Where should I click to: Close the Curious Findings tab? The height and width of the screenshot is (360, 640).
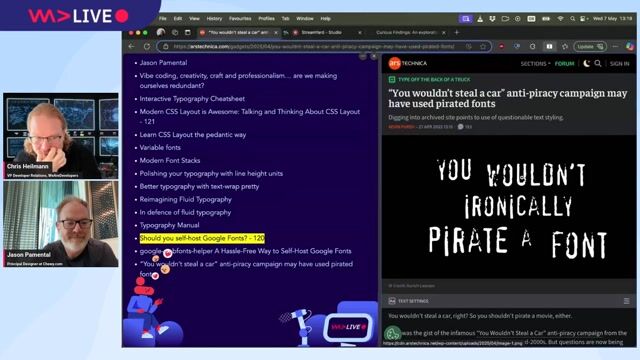(444, 32)
